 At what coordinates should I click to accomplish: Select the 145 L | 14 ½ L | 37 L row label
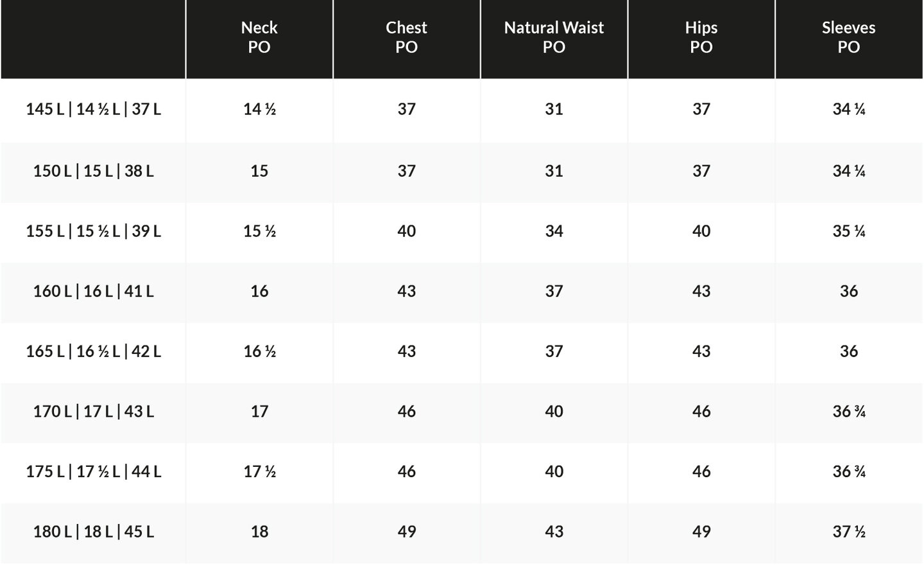pyautogui.click(x=93, y=109)
